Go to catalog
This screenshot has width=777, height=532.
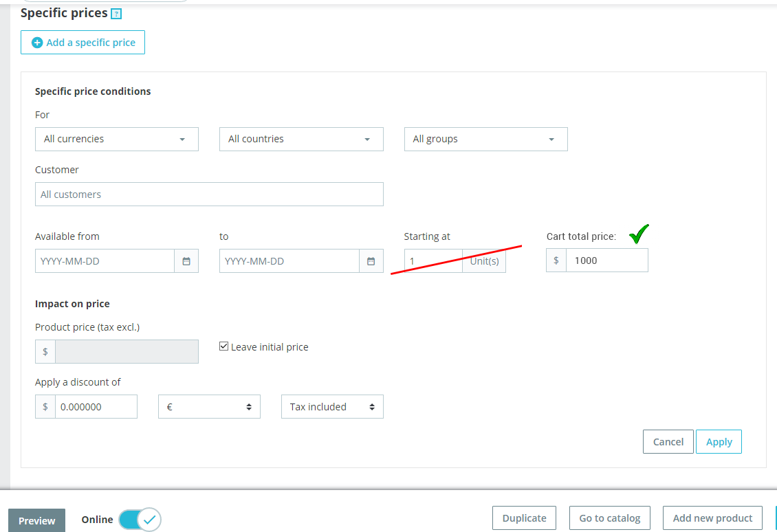tap(609, 518)
